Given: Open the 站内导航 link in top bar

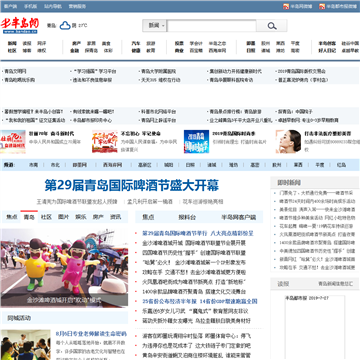Looking at the screenshot, I should 53,6.
